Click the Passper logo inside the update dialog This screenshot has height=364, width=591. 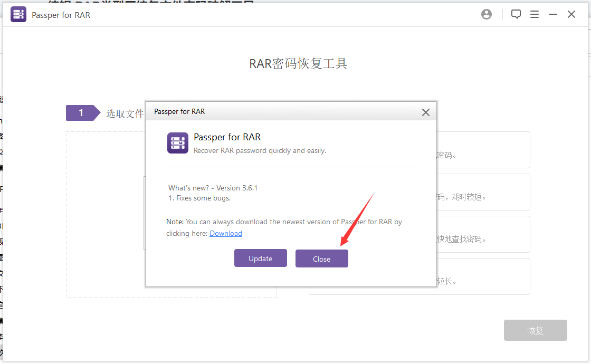177,143
